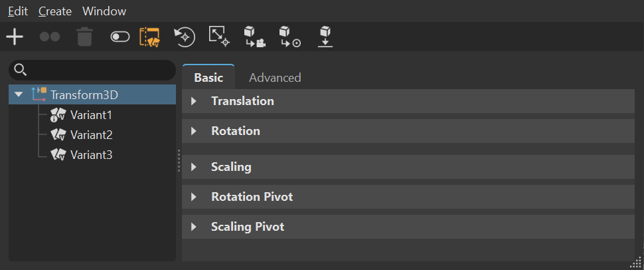
Task: Expand the Scaling section
Action: [194, 167]
